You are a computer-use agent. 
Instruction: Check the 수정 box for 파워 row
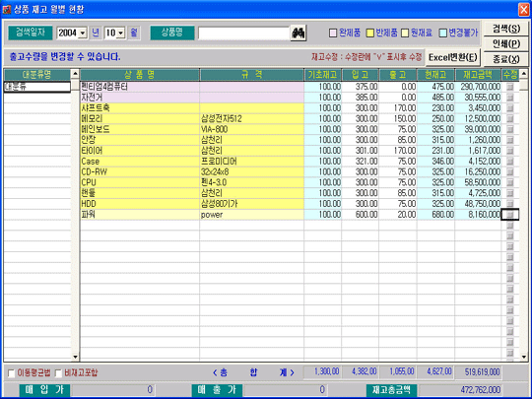509,215
